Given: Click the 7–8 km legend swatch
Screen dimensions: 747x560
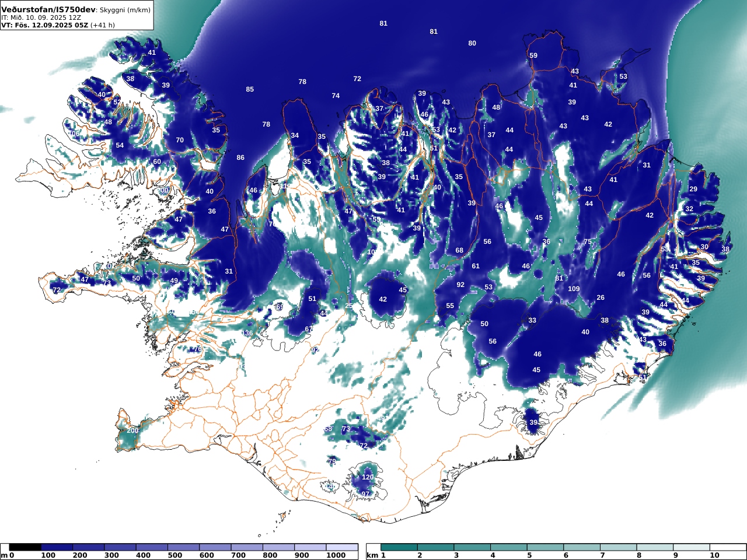Looking at the screenshot, I should (x=618, y=547).
